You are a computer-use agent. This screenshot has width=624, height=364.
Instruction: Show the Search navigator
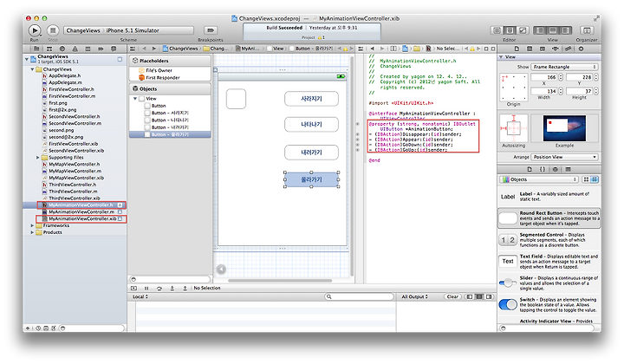pos(62,49)
